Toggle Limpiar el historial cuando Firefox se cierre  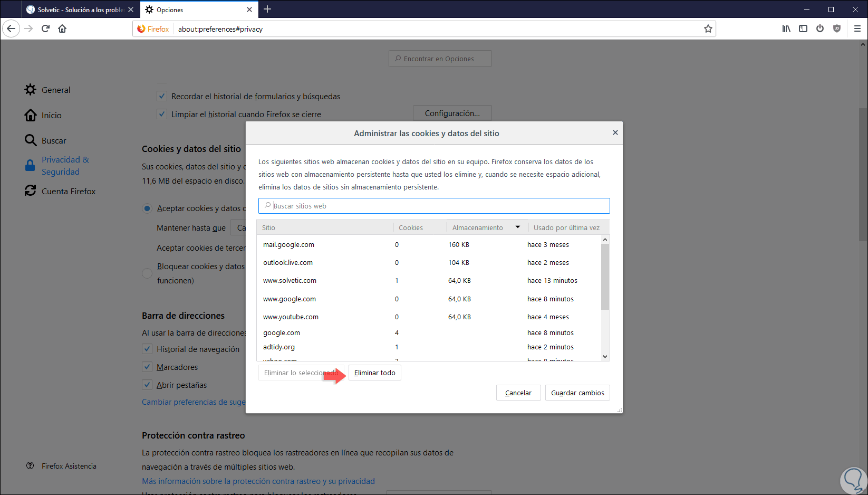coord(162,114)
